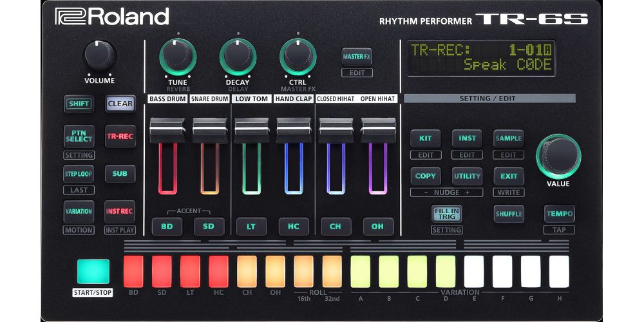
Task: Open the UTILITY button
Action: coord(468,176)
